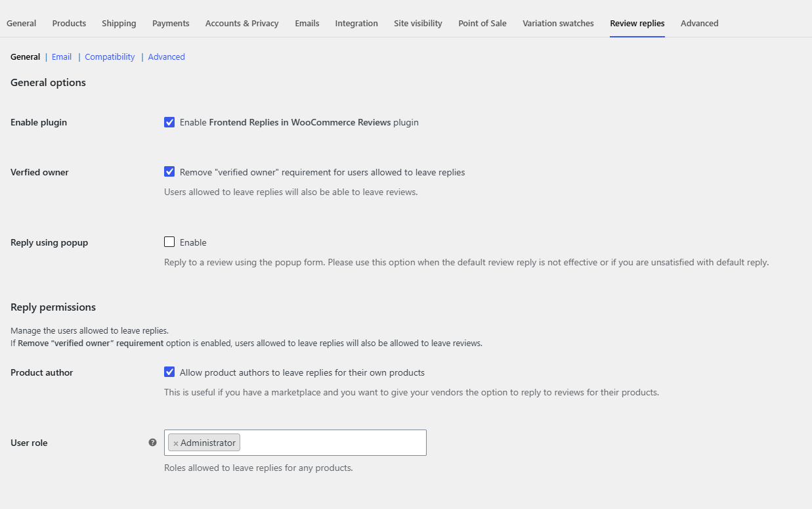The width and height of the screenshot is (812, 509).
Task: Open the Compatibility sub-section link
Action: [110, 57]
